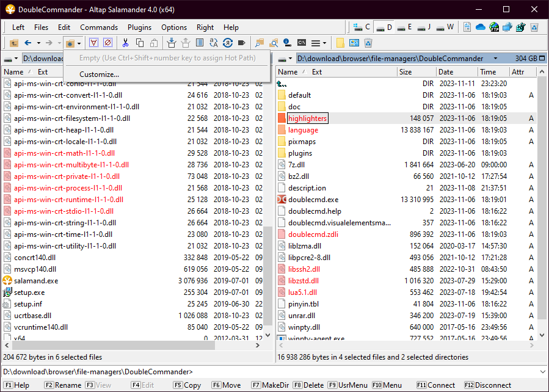549x392 pixels.
Task: Select Customize... in hot paths menu
Action: (99, 74)
